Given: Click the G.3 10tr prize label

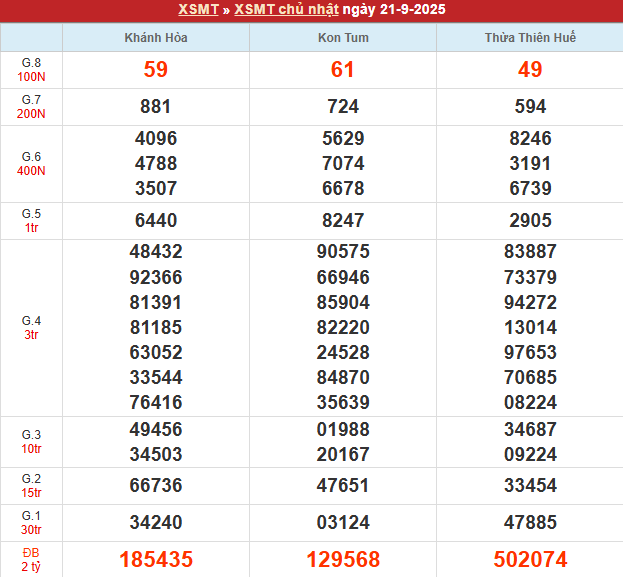Looking at the screenshot, I should tap(31, 442).
